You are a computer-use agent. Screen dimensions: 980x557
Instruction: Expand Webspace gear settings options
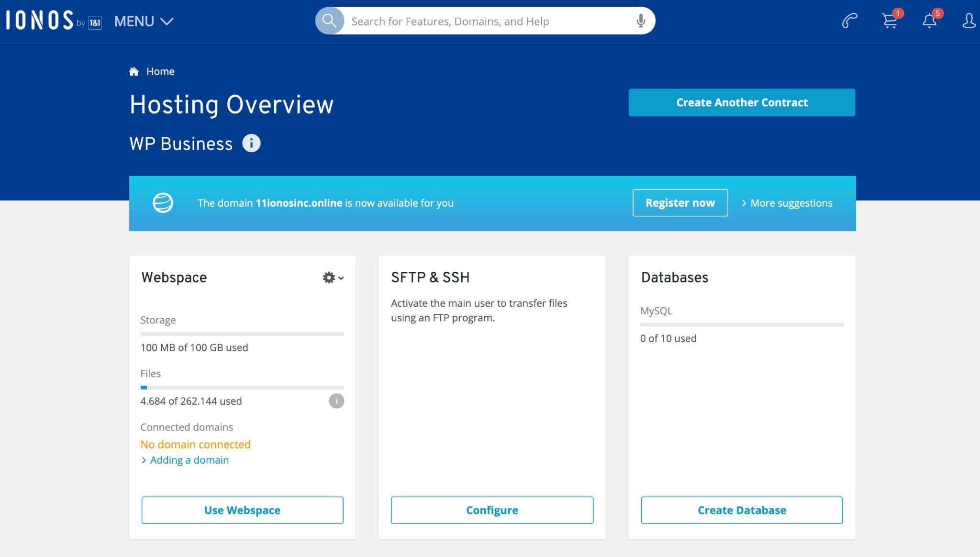[x=331, y=277]
